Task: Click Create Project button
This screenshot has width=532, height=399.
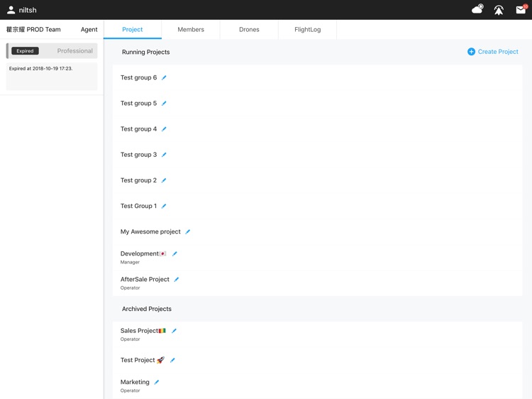Action: click(493, 52)
